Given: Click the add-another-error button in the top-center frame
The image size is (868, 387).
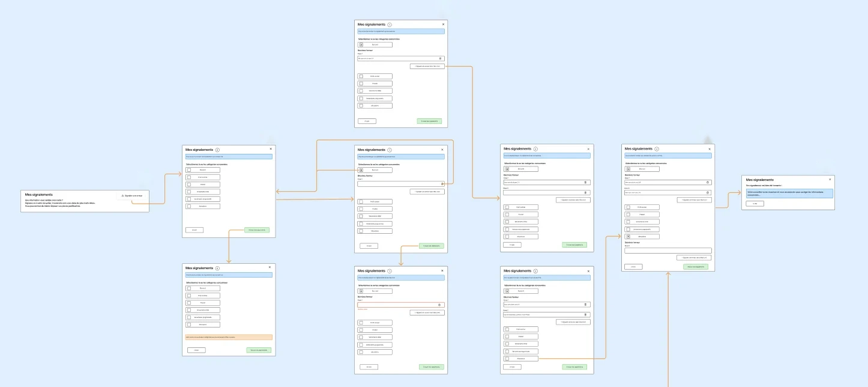Looking at the screenshot, I should (x=428, y=66).
